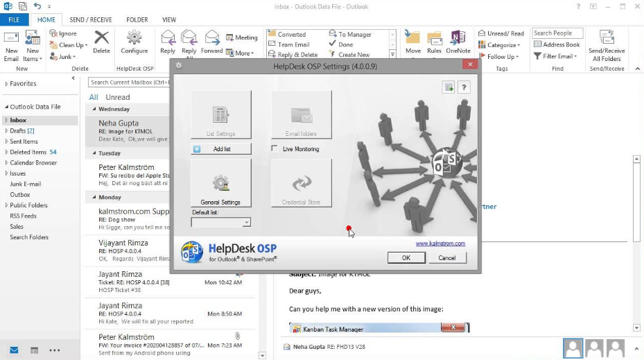The width and height of the screenshot is (644, 360).
Task: Click the help question mark in dialog
Action: click(x=464, y=87)
